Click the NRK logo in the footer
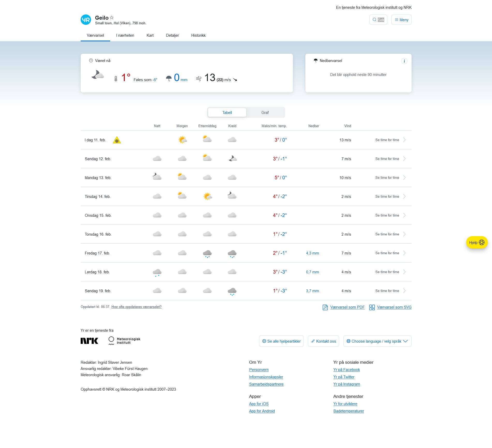The width and height of the screenshot is (492, 448). click(x=89, y=341)
